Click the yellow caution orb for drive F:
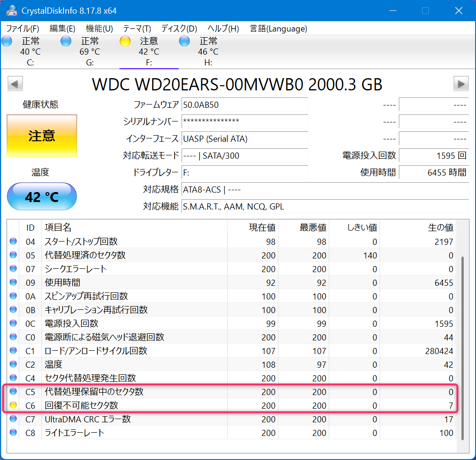Viewport: 476px width, 460px height. tap(125, 41)
